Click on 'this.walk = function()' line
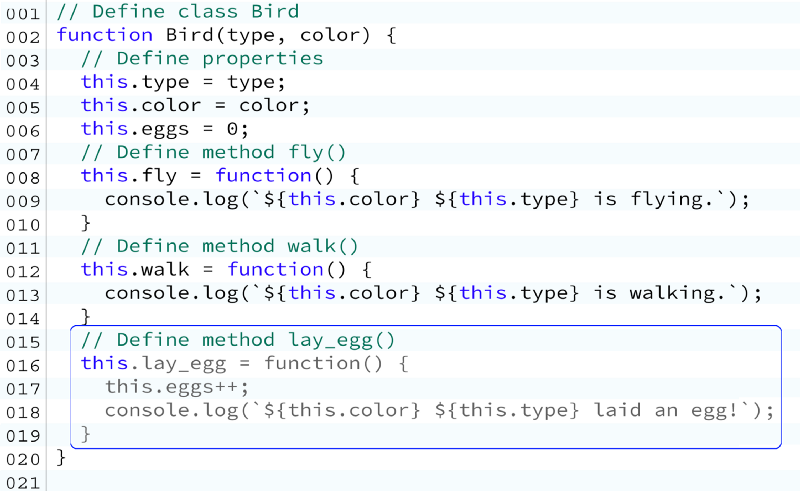 pyautogui.click(x=226, y=269)
